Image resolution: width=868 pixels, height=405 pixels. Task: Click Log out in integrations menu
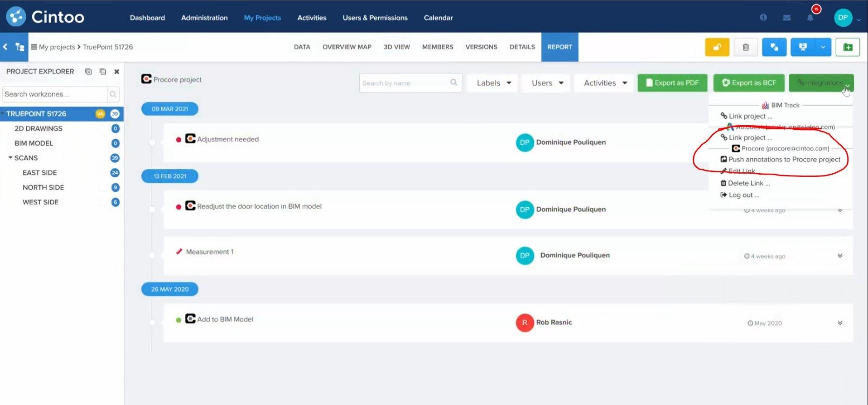click(x=740, y=195)
